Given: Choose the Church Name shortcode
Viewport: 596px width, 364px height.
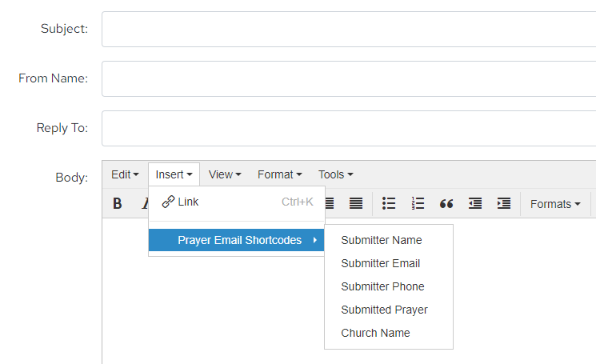Looking at the screenshot, I should (375, 333).
